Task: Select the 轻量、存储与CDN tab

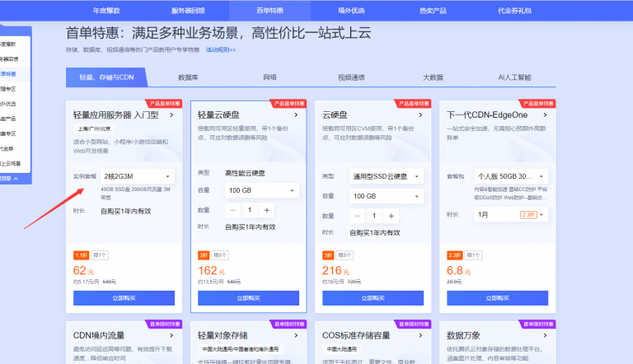Action: [x=106, y=77]
